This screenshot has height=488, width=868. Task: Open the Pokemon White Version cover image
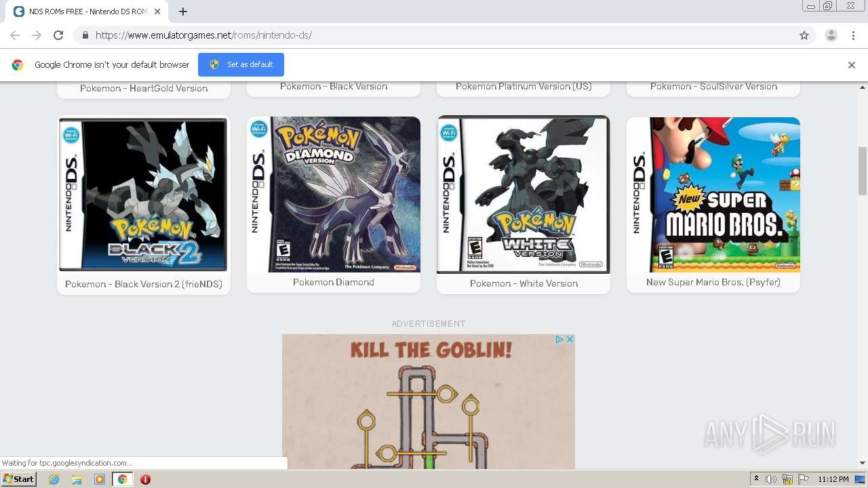pos(524,195)
